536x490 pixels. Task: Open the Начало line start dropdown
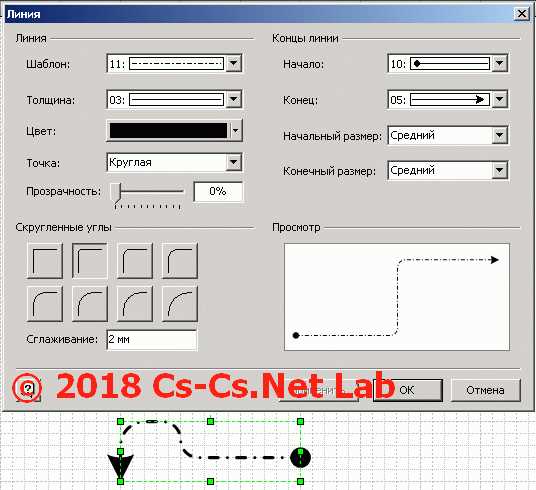pos(499,64)
